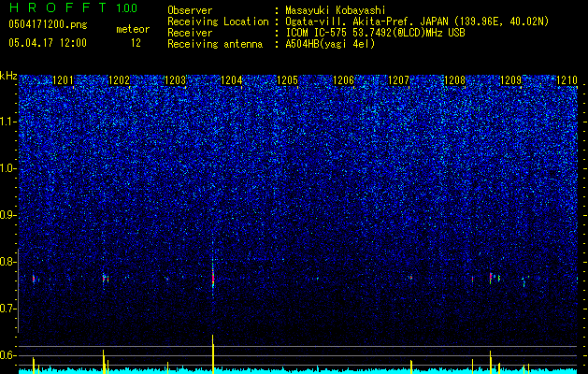Click the meteor count label
Viewport: 588px width, 374px height.
[133, 29]
